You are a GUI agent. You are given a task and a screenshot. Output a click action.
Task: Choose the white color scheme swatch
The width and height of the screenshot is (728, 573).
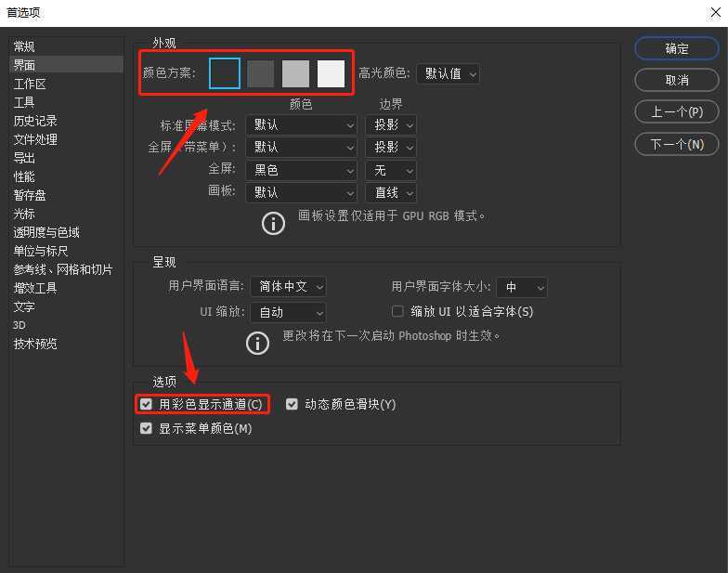coord(331,73)
